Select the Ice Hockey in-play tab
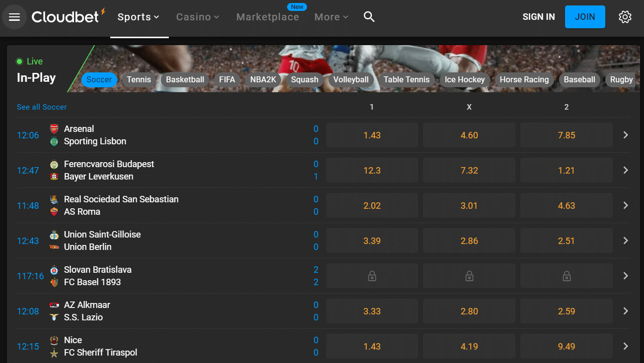 (465, 79)
